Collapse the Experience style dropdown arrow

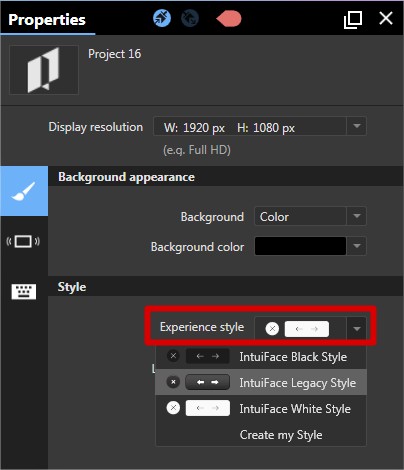pos(357,329)
